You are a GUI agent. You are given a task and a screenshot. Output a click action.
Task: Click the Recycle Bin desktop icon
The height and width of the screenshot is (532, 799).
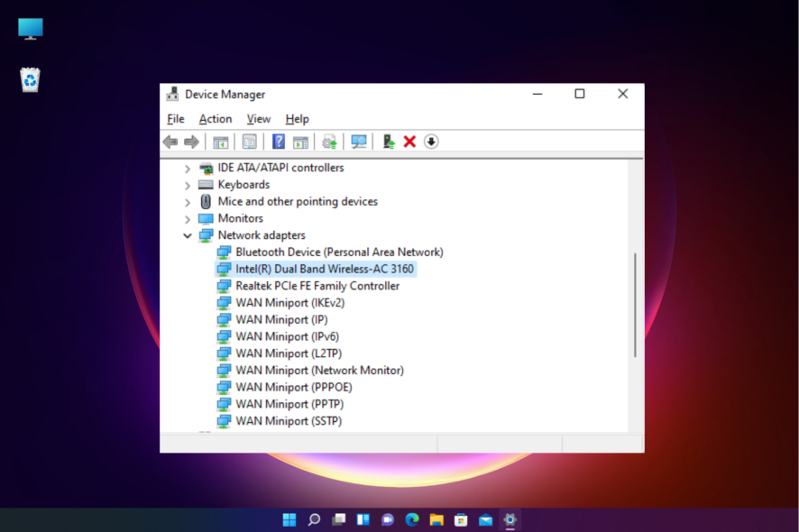(30, 80)
